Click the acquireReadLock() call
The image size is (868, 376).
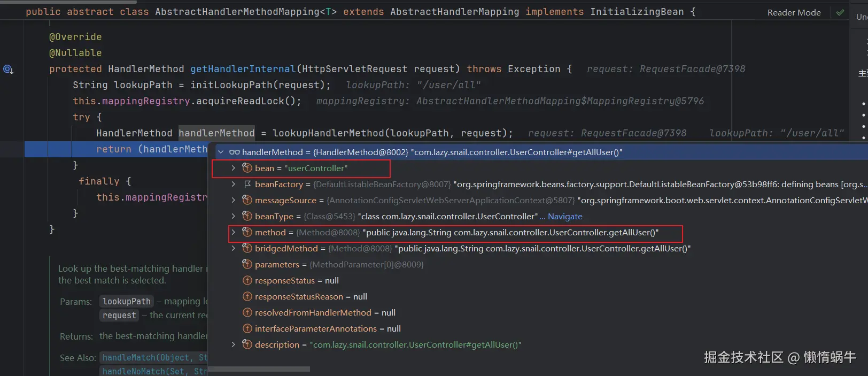tap(245, 101)
